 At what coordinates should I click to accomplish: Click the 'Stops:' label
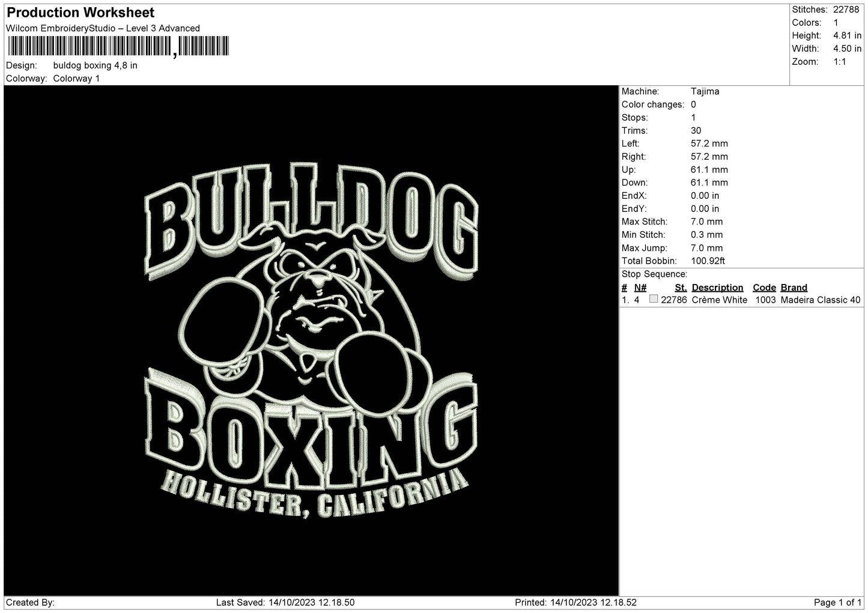(635, 118)
